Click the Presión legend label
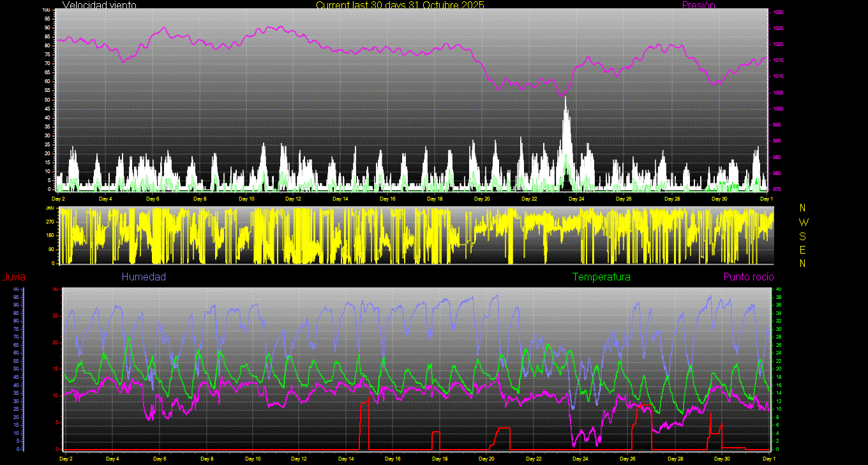868x465 pixels. pyautogui.click(x=698, y=5)
